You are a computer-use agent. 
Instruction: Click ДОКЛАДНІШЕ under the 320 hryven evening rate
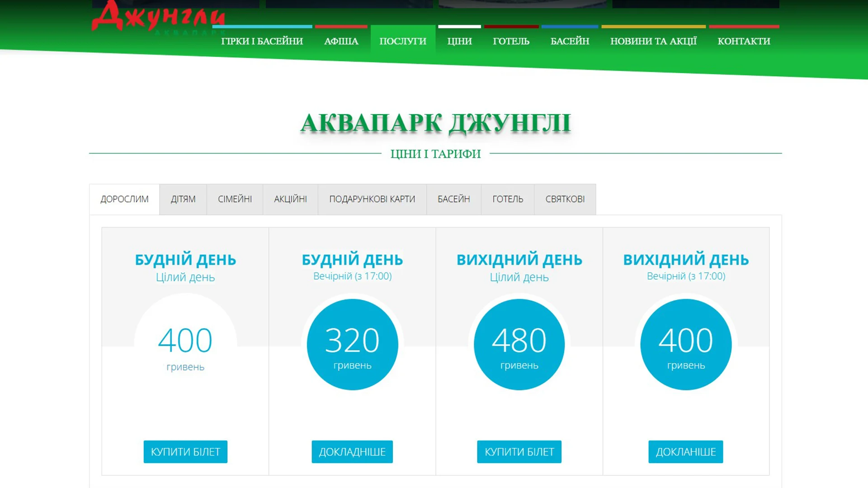[x=352, y=451]
